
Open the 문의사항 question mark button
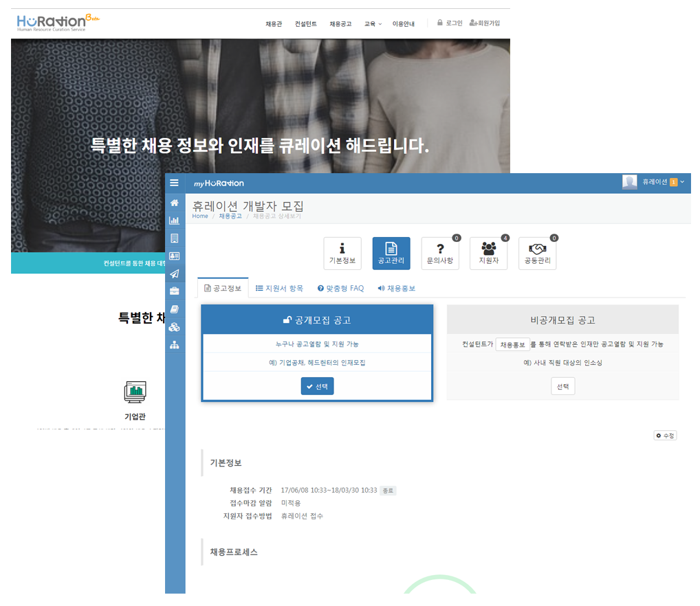pos(440,254)
